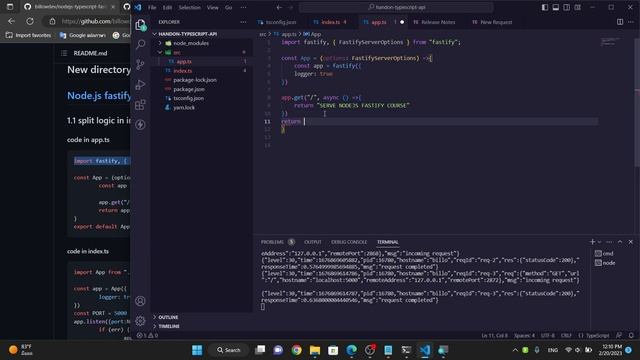
Task: Create a new terminal with the plus icon
Action: [x=592, y=242]
